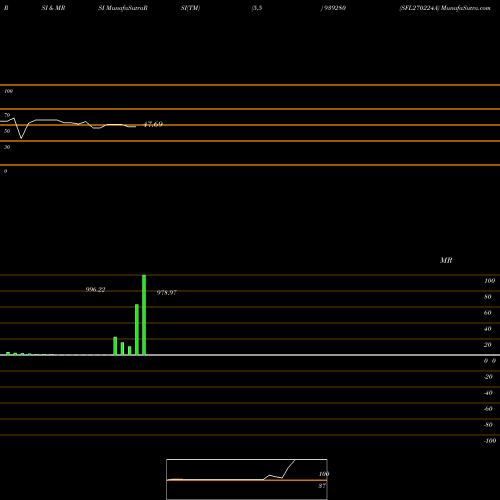This screenshot has height=500, width=500.
Task: Click the SI & MR header text
Action: tap(53, 8)
